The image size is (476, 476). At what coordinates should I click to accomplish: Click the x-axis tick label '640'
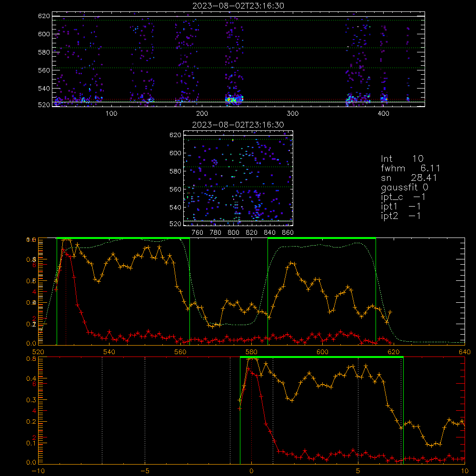coord(465,352)
